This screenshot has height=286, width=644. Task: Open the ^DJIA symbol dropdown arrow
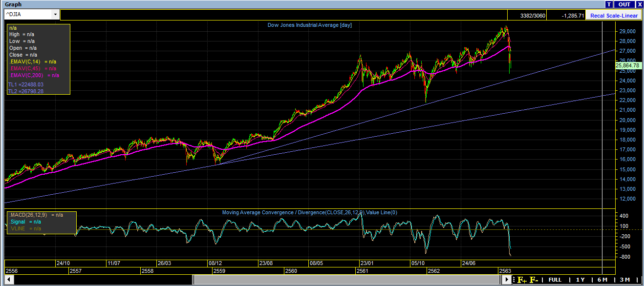coord(55,15)
